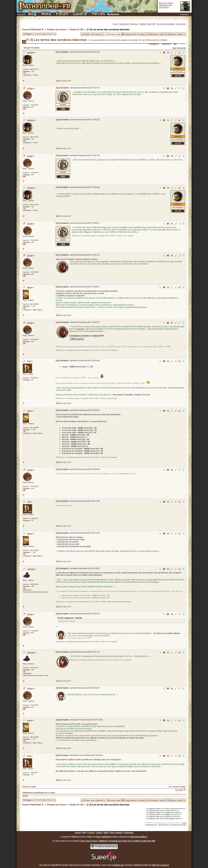Click the red delete X on post #141
This screenshot has height=868, width=208.
click(x=164, y=52)
